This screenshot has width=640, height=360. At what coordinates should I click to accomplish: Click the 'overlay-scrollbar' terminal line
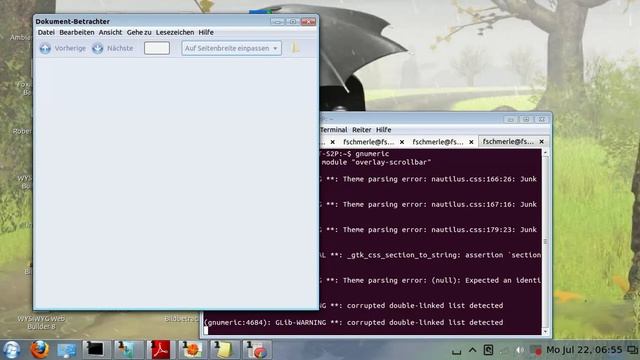pos(376,162)
